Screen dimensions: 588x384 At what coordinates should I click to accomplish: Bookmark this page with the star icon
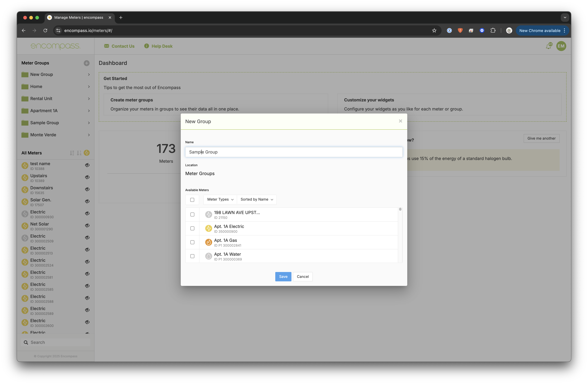(434, 31)
